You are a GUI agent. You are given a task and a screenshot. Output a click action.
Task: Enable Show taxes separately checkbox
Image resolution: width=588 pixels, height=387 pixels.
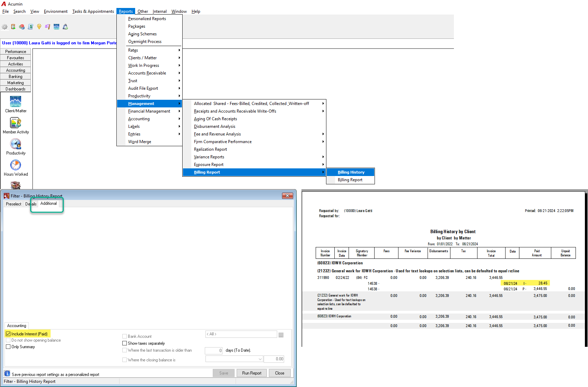point(124,343)
